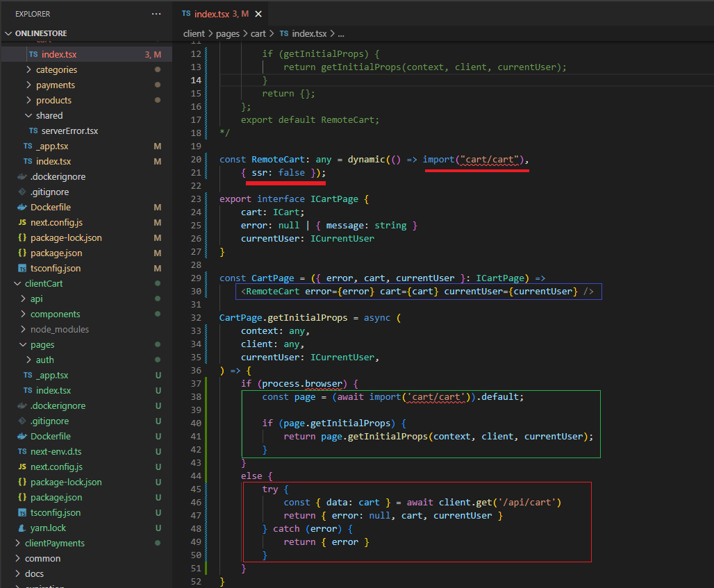
Task: Click line number 14 in the gutter
Action: point(196,80)
